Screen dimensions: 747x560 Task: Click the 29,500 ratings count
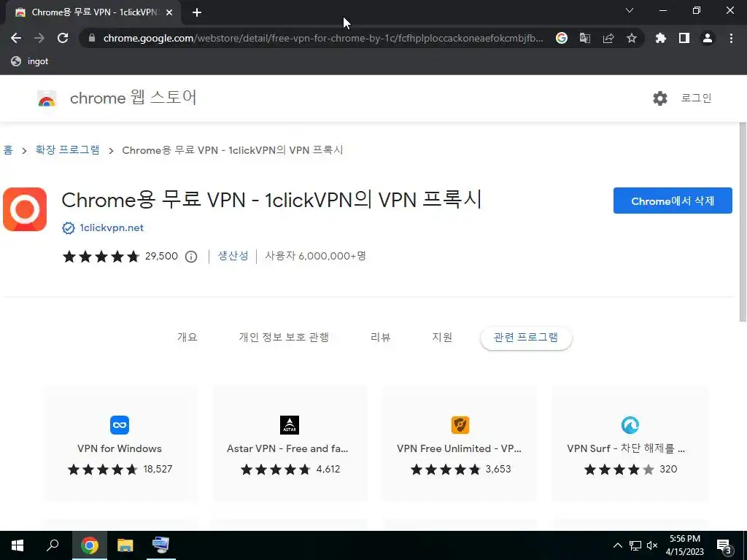[x=161, y=256]
